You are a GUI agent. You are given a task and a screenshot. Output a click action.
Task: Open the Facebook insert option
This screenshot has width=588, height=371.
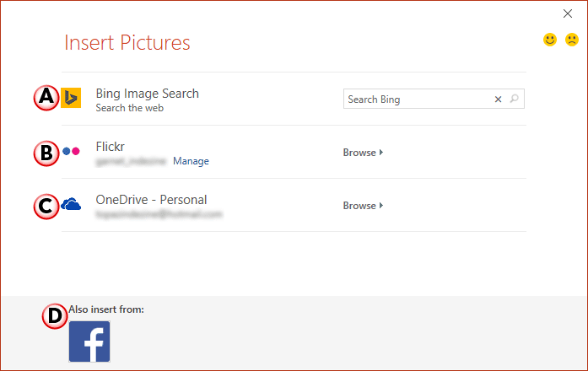pyautogui.click(x=89, y=341)
